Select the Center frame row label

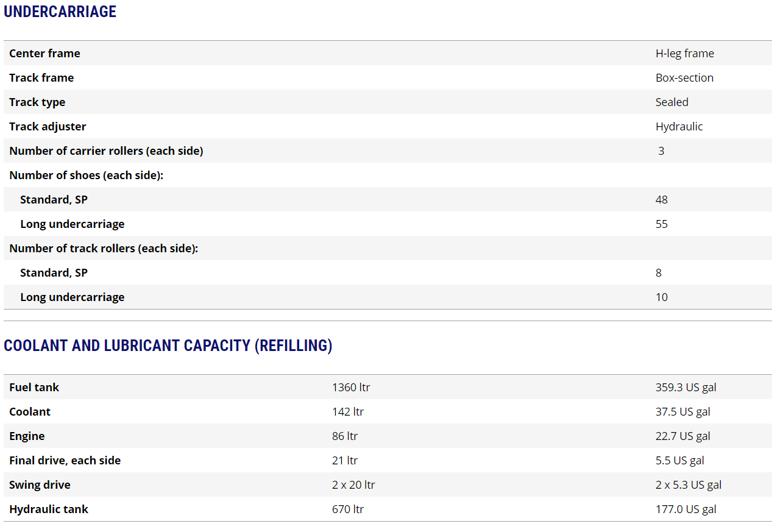click(x=44, y=53)
